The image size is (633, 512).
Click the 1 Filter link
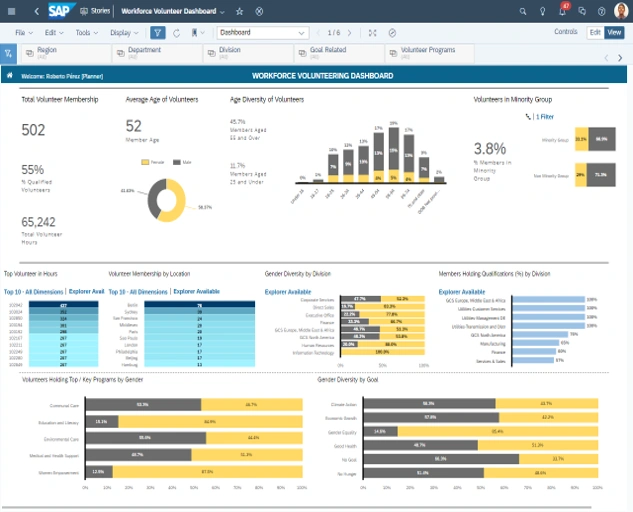coord(545,117)
